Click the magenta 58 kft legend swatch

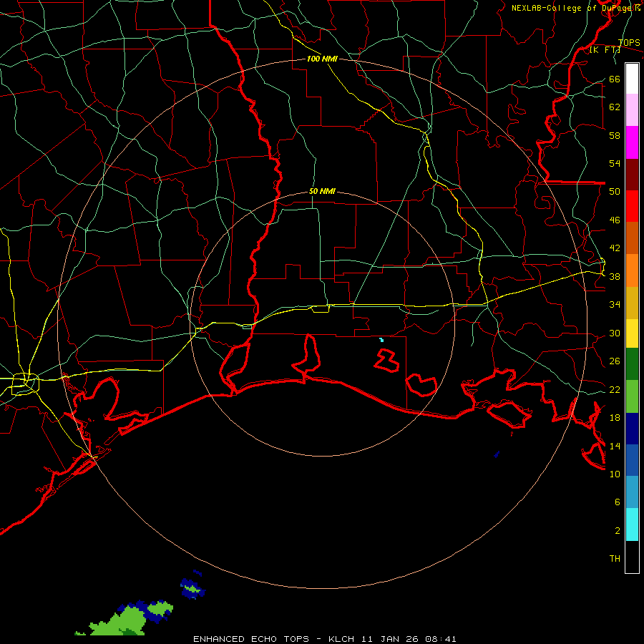pos(632,142)
